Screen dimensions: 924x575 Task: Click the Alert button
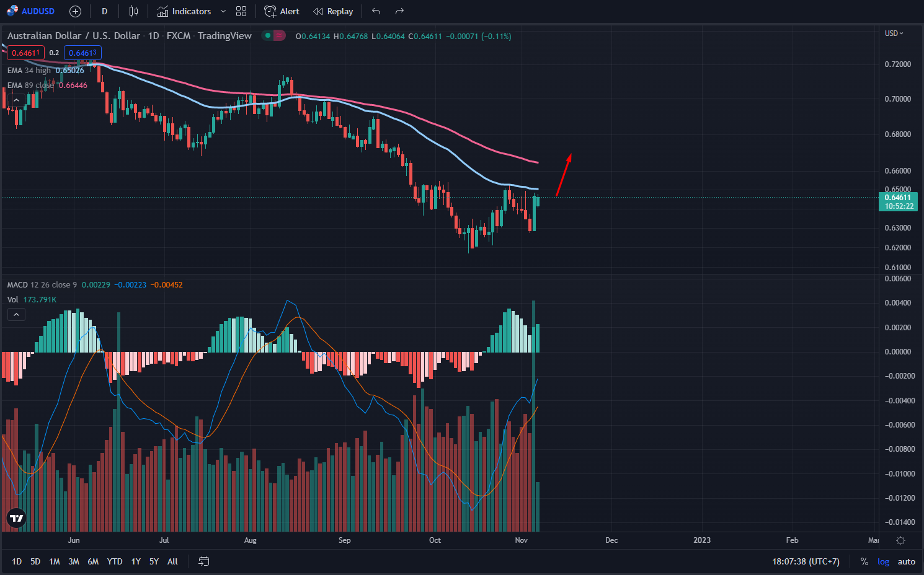(x=282, y=11)
